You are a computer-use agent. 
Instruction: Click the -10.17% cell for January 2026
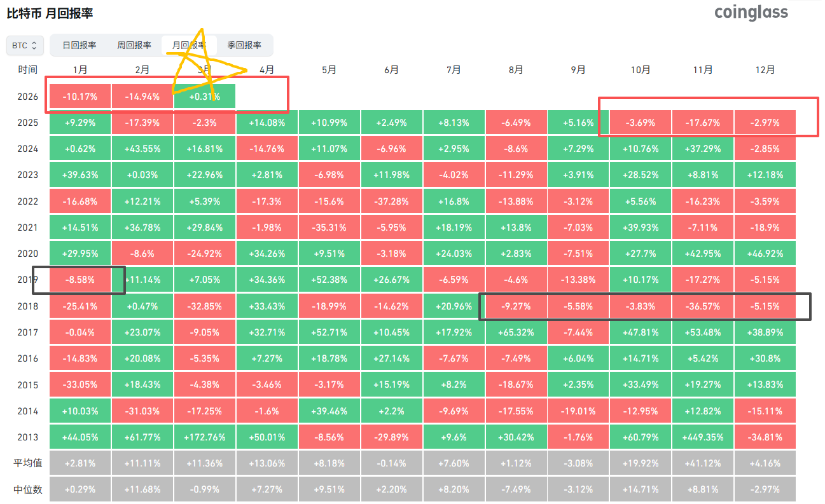coord(80,97)
